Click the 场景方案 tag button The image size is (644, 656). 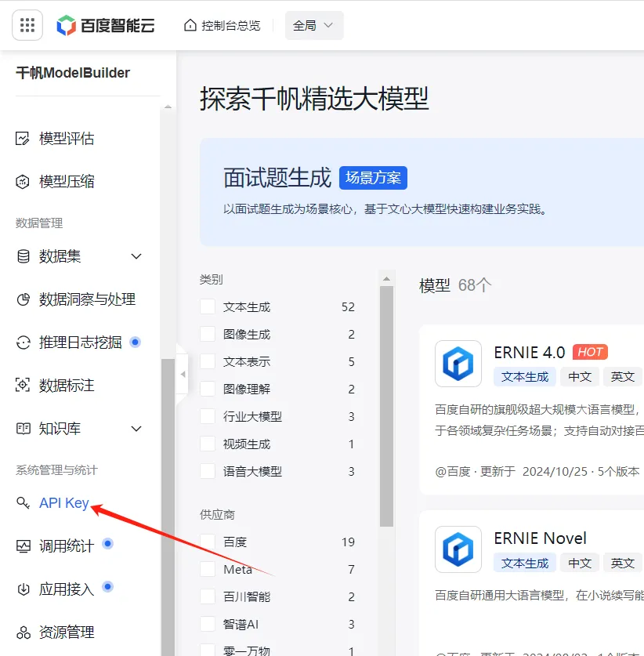coord(373,178)
